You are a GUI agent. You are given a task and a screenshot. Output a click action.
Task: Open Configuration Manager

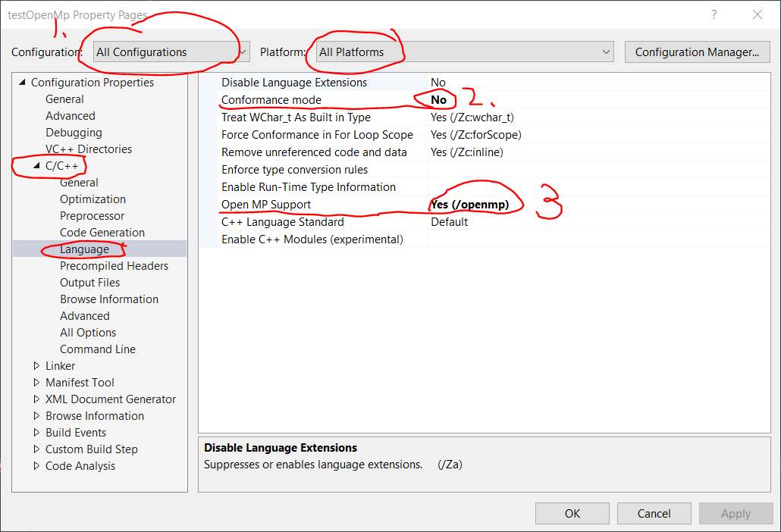[x=696, y=52]
